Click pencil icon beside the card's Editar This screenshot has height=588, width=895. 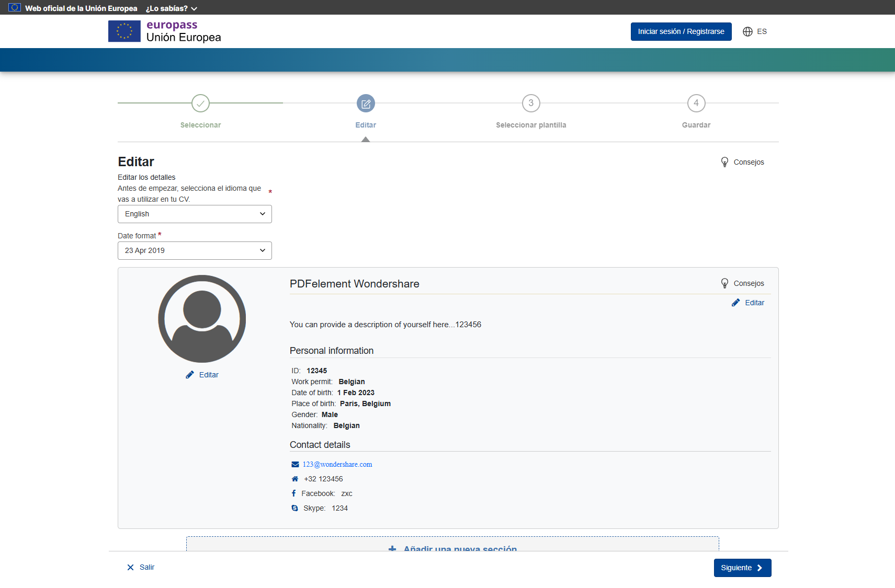(736, 303)
